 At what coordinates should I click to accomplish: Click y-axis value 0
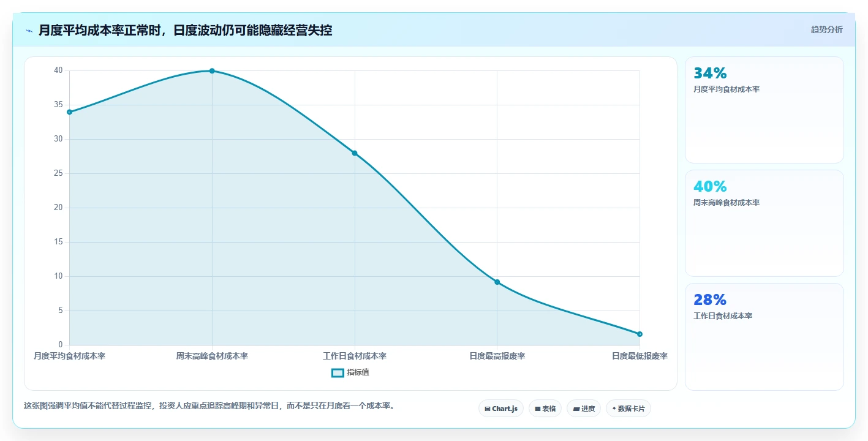(x=61, y=345)
